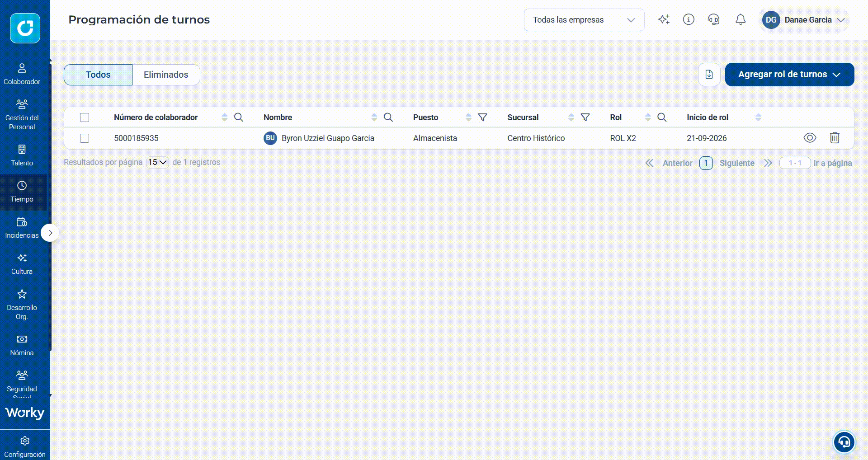This screenshot has height=460, width=868.
Task: Open the Incidencias sidebar module
Action: pos(22,228)
